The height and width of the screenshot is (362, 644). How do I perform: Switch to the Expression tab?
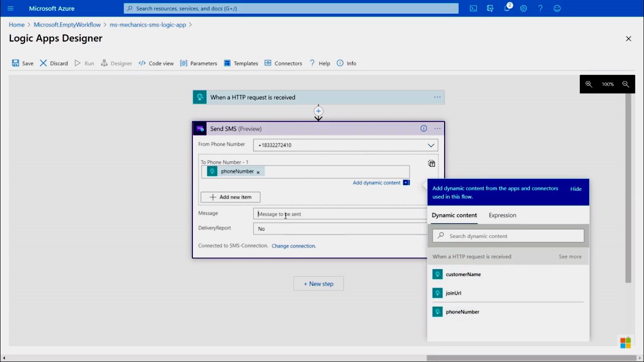pos(503,215)
